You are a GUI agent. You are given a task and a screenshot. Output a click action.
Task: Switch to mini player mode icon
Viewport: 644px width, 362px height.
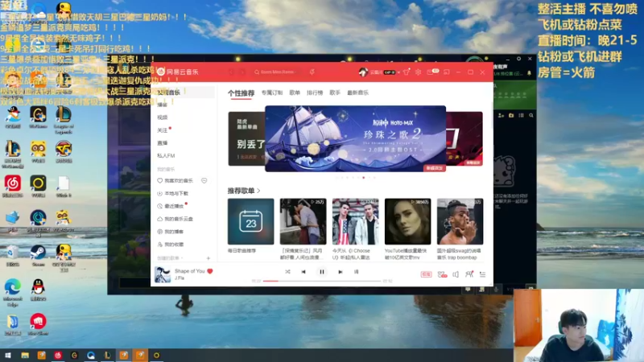(x=447, y=72)
